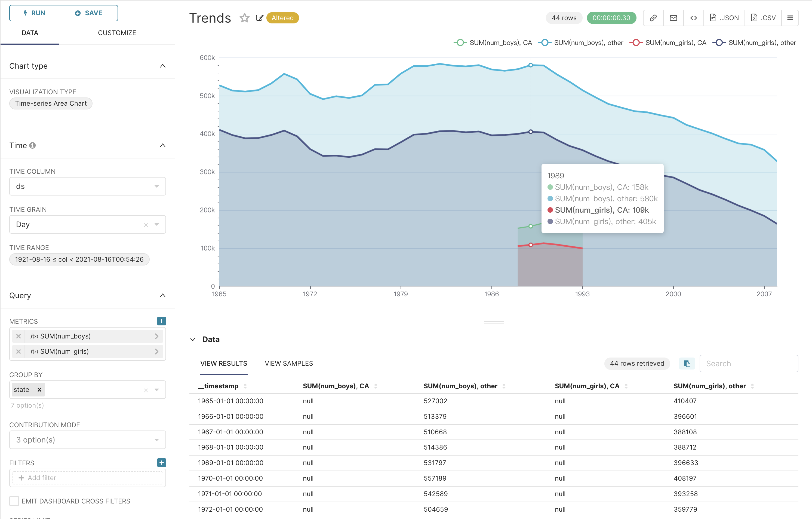Switch to the Customize tab
The height and width of the screenshot is (519, 812).
coord(117,33)
